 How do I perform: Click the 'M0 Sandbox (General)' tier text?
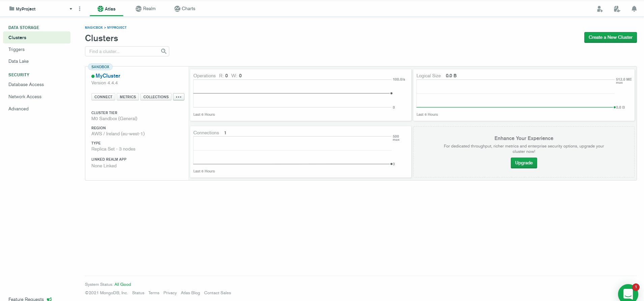point(114,118)
